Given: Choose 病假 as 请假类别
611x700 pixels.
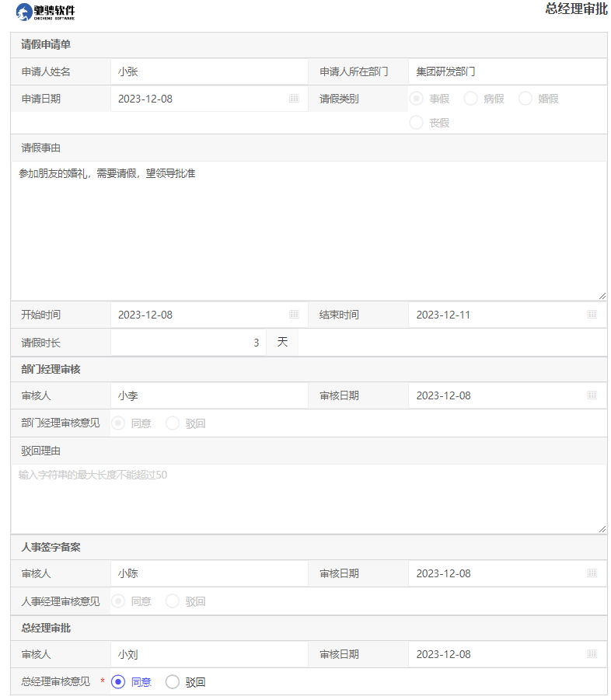Looking at the screenshot, I should tap(470, 99).
